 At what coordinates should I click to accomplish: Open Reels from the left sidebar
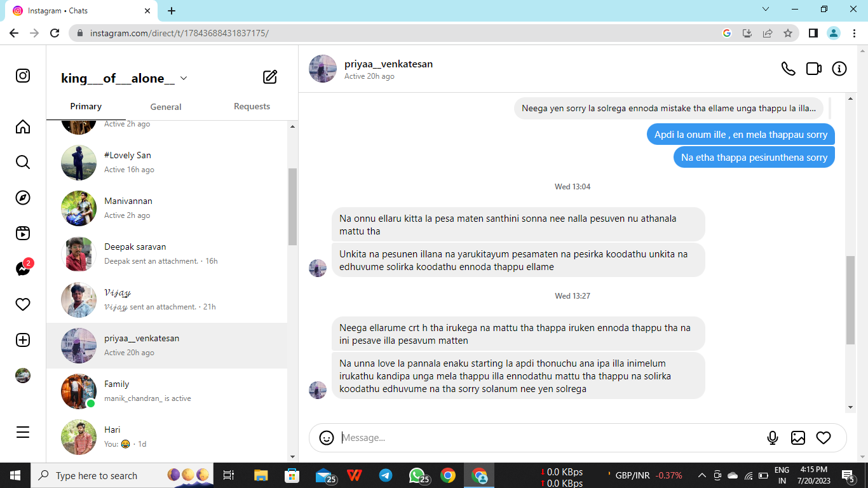tap(23, 233)
